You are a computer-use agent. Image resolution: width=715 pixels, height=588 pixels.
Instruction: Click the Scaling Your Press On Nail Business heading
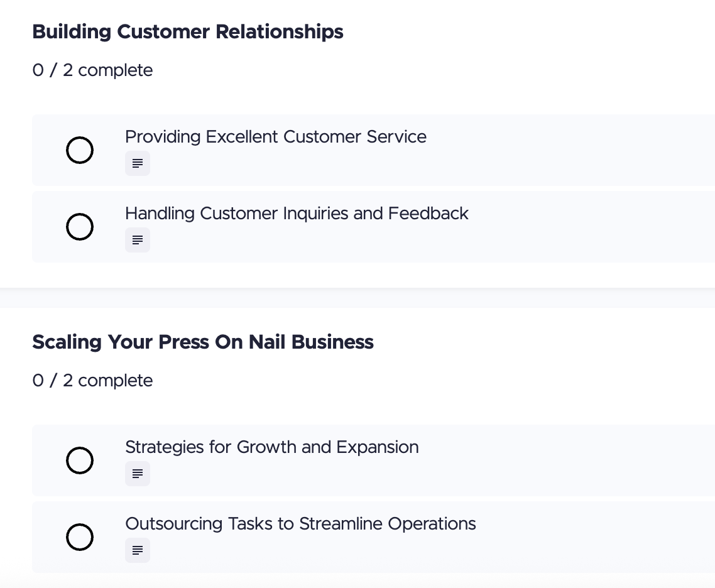tap(202, 342)
